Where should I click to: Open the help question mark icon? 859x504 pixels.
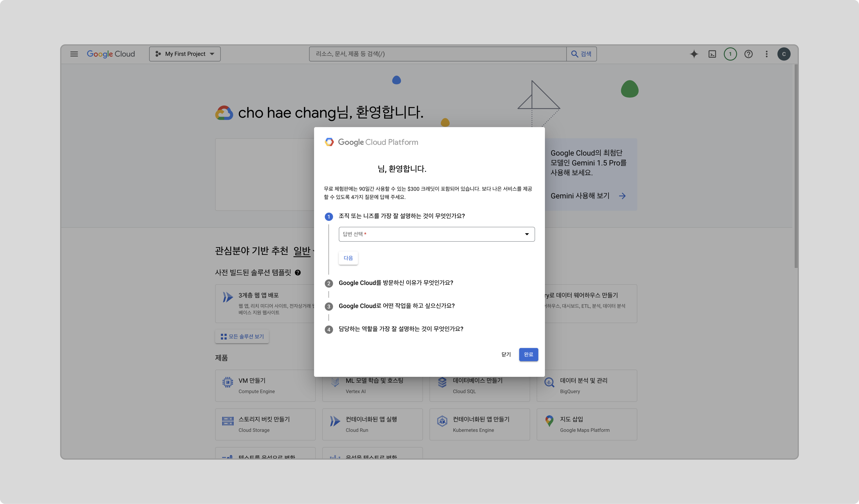(749, 54)
